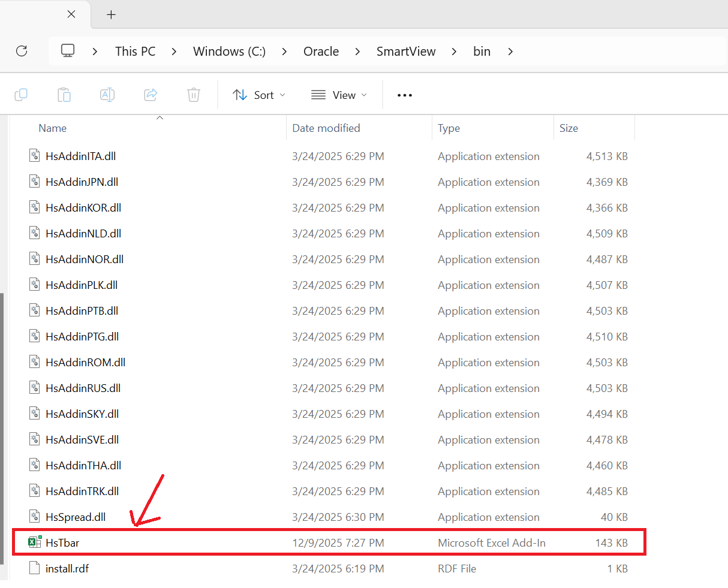
Task: Click the HsAddinNLD.dll file icon
Action: coord(35,233)
